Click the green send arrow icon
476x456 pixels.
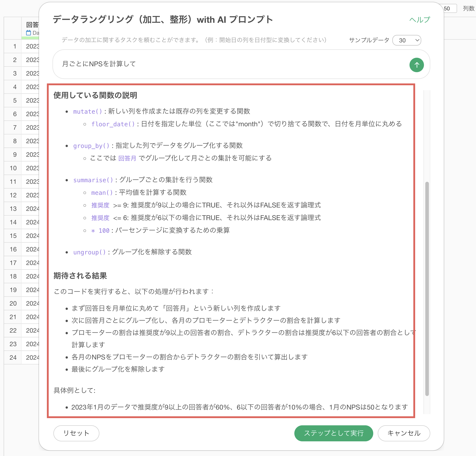[x=416, y=65]
